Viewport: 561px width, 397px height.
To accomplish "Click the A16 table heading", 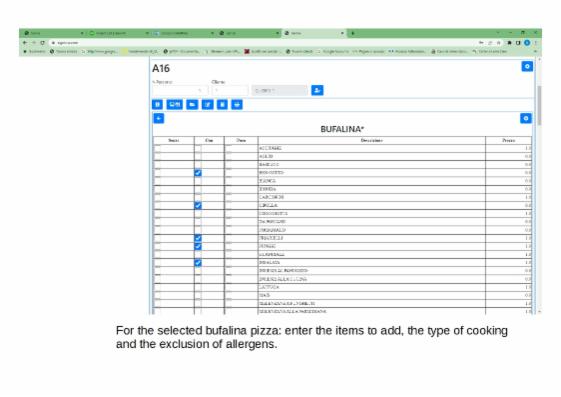I will tap(161, 68).
